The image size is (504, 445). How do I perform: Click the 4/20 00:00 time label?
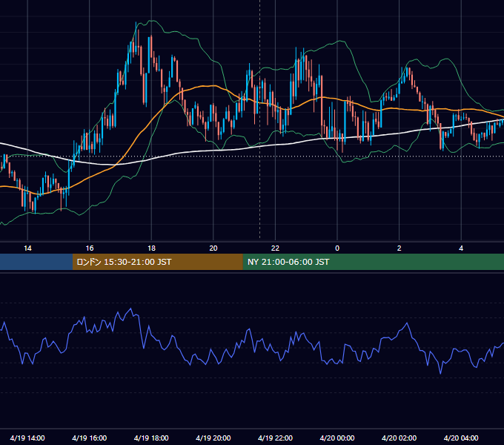click(x=336, y=438)
